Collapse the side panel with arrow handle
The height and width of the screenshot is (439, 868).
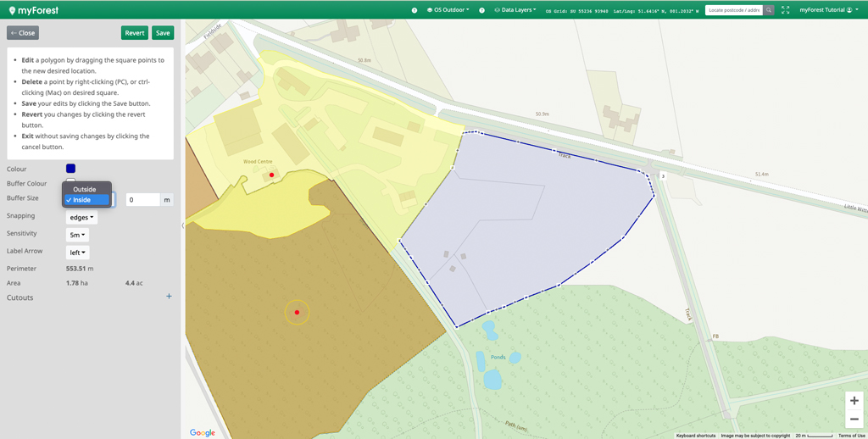(183, 225)
